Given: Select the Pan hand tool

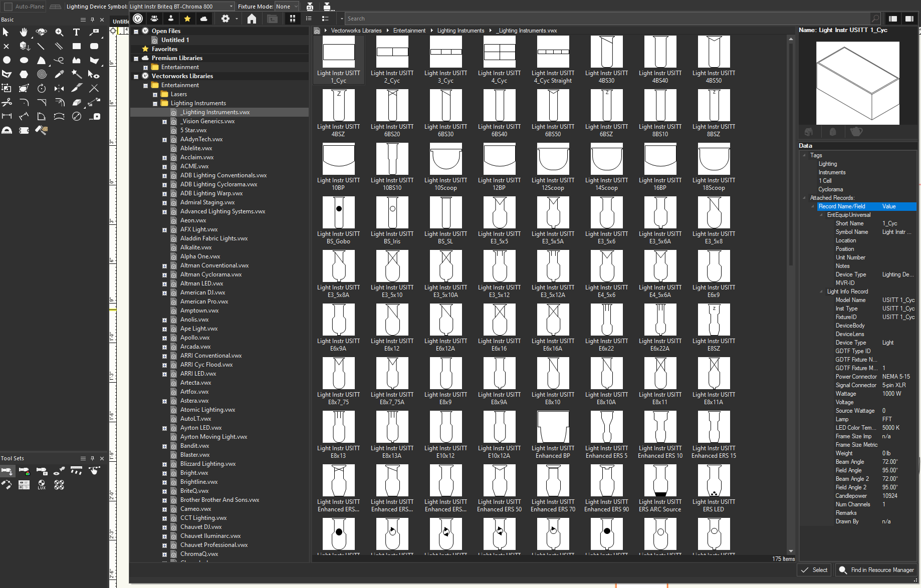Looking at the screenshot, I should pyautogui.click(x=24, y=32).
